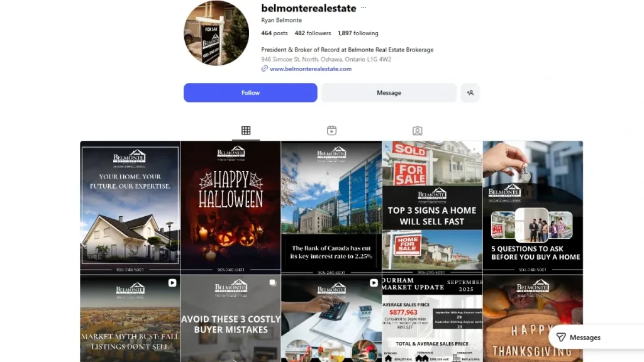644x362 pixels.
Task: Open the www.belmonterealestate.com link
Action: tap(310, 69)
